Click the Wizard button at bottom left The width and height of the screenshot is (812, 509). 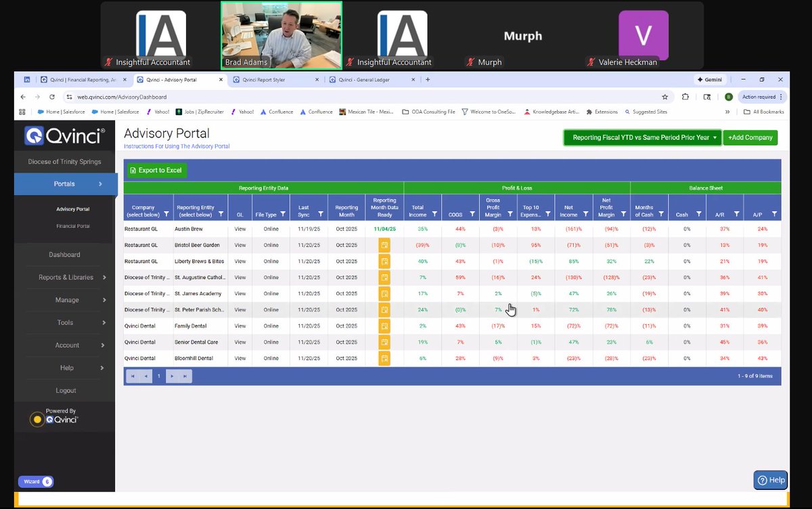tap(35, 481)
